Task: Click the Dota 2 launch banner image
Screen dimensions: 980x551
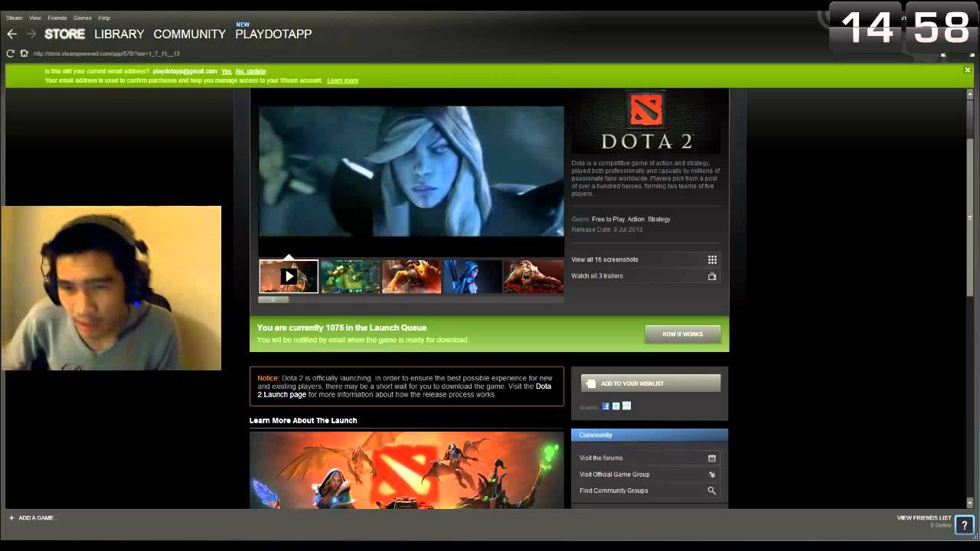Action: (407, 470)
